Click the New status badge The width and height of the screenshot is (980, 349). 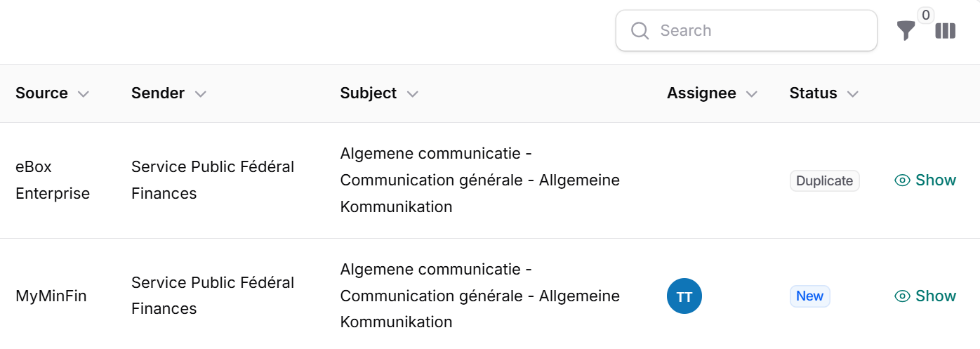[x=809, y=296]
